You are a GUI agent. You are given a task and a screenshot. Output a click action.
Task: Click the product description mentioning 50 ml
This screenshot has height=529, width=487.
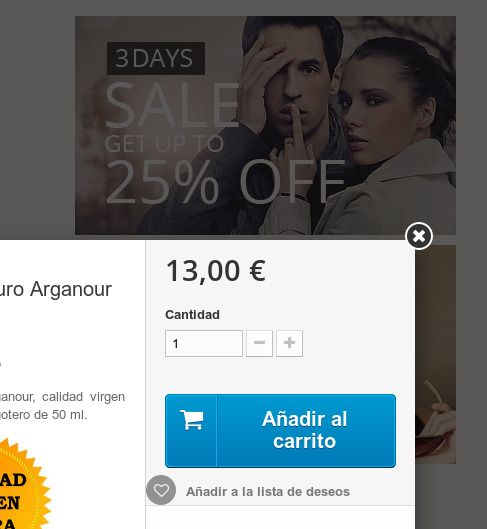pos(62,406)
